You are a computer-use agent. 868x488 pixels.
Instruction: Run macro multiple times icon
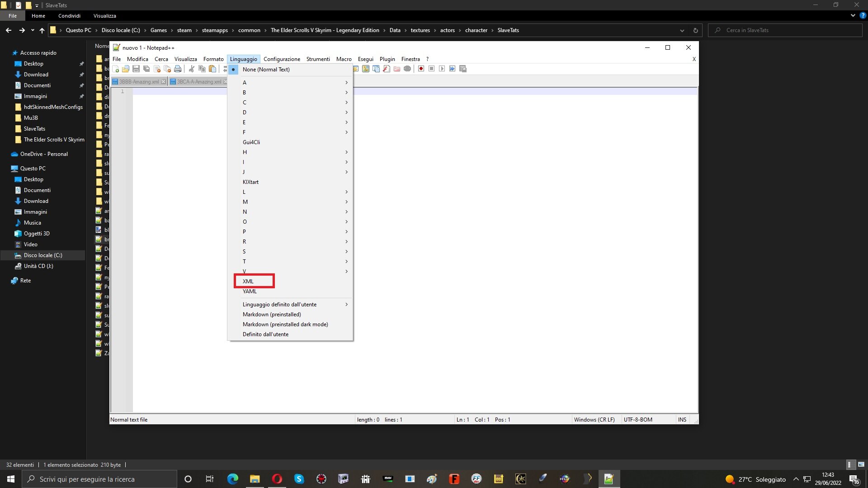coord(452,69)
